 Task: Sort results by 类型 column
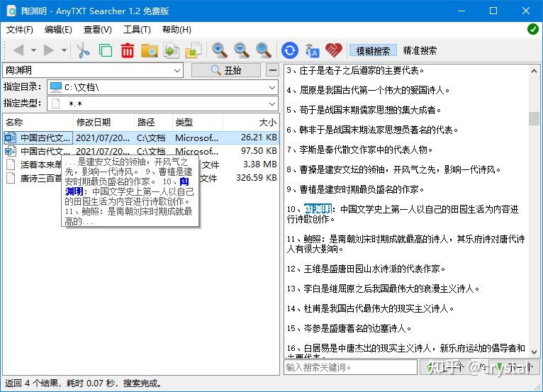coord(198,122)
